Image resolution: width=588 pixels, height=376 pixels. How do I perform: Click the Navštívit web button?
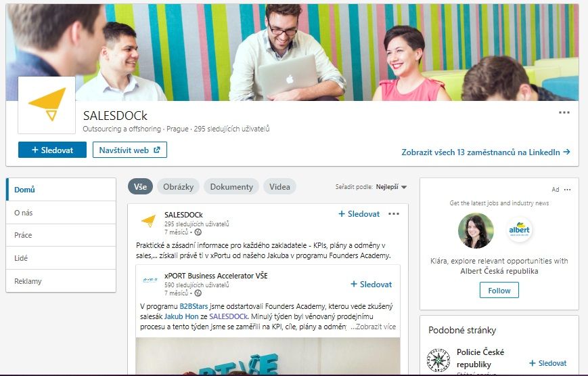pyautogui.click(x=130, y=150)
